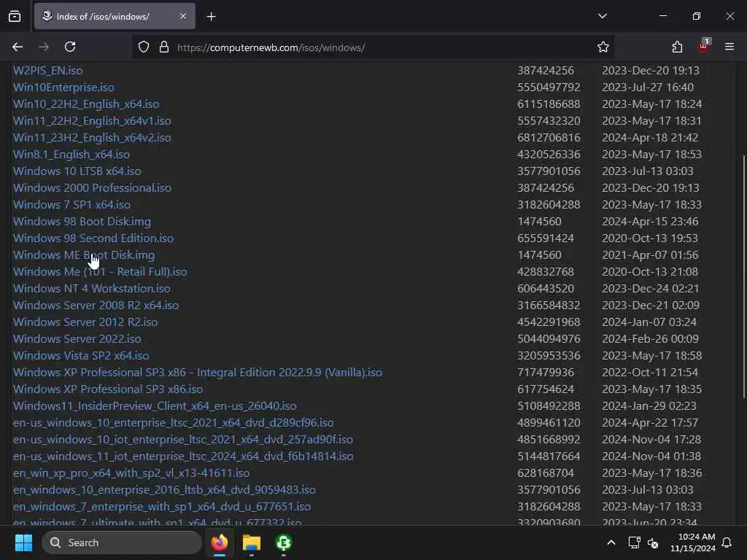Open Win11_22H2_English_x64v1.iso link
Viewport: 747px width, 560px height.
coord(91,121)
